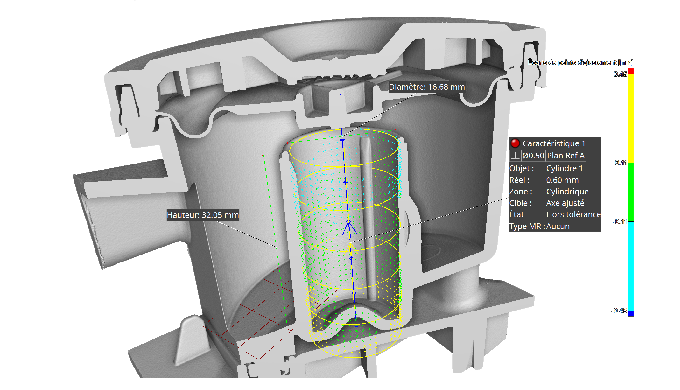Click the Cible value Axe ajusté
The image size is (680, 390).
click(565, 203)
